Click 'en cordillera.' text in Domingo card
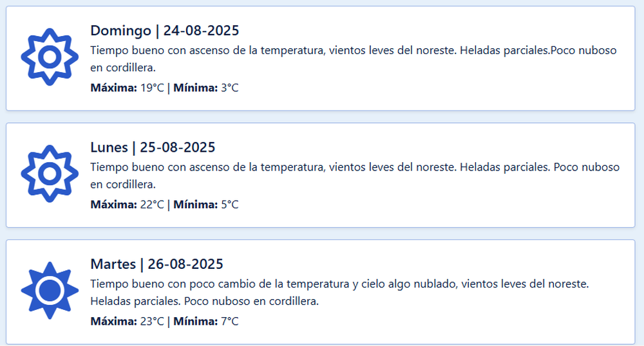The width and height of the screenshot is (644, 346). [x=123, y=68]
